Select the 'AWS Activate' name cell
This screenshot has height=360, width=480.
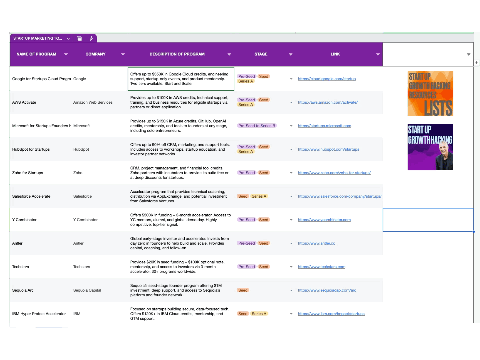[40, 102]
